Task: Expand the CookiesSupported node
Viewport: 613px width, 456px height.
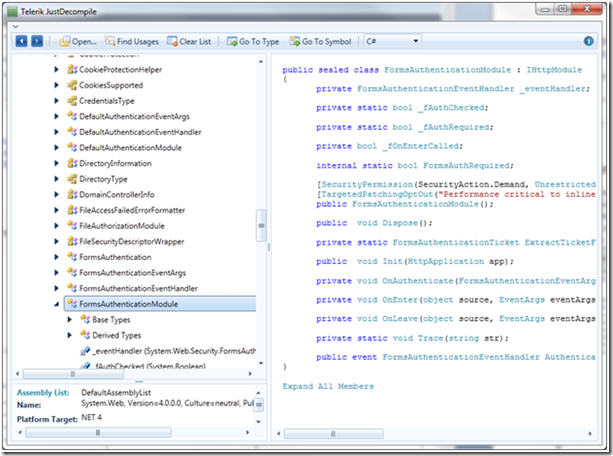Action: click(x=57, y=85)
